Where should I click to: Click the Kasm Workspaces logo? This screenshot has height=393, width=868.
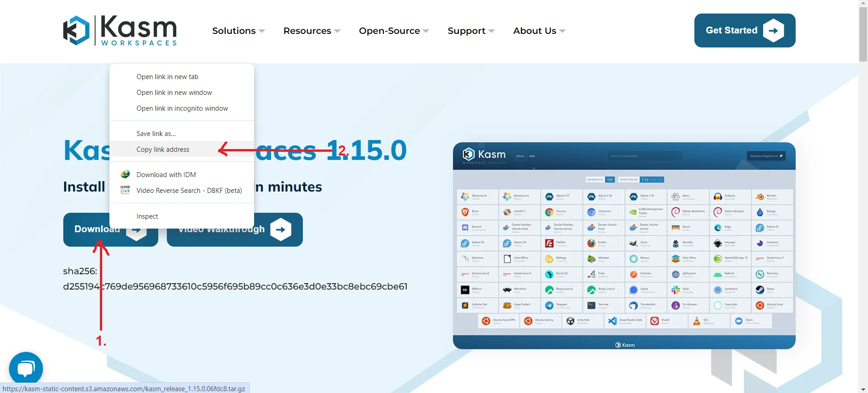(x=120, y=30)
